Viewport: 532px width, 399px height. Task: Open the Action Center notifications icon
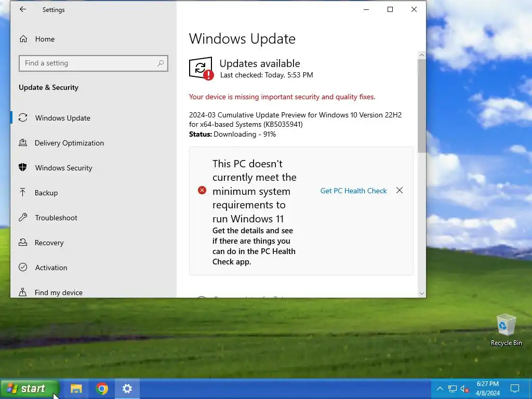515,389
